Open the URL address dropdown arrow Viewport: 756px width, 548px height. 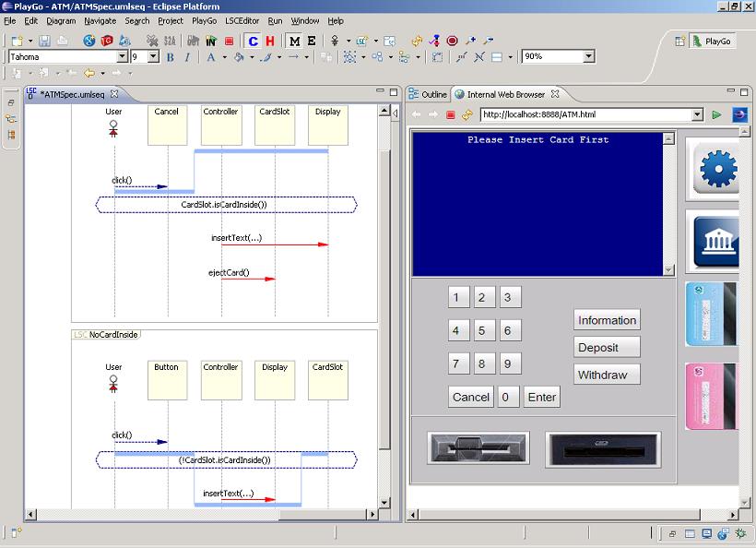click(697, 114)
